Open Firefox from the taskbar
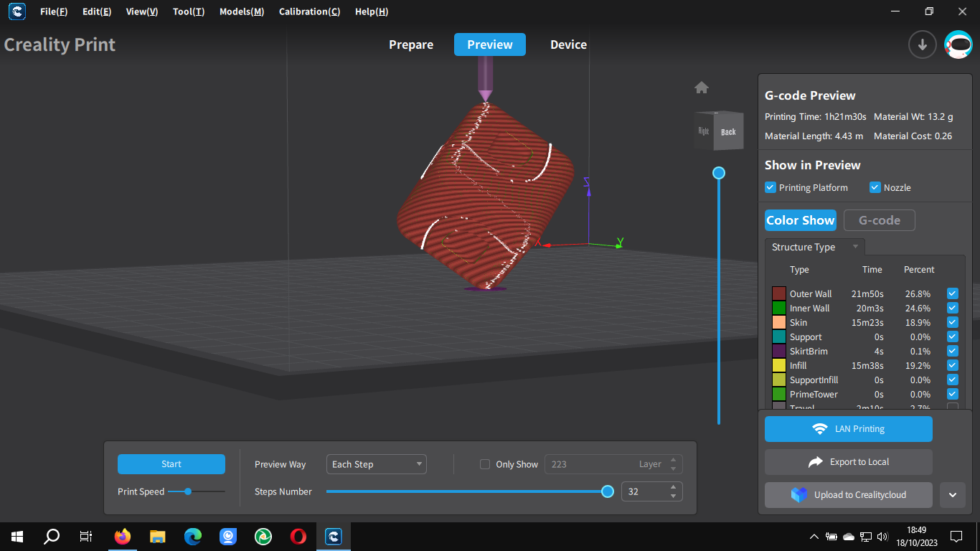980x551 pixels. (123, 536)
